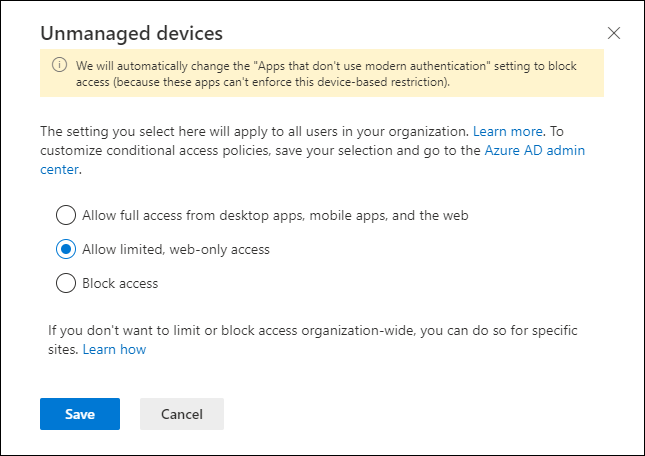Click the Unmanaged devices heading
Image resolution: width=645 pixels, height=456 pixels.
pos(132,33)
